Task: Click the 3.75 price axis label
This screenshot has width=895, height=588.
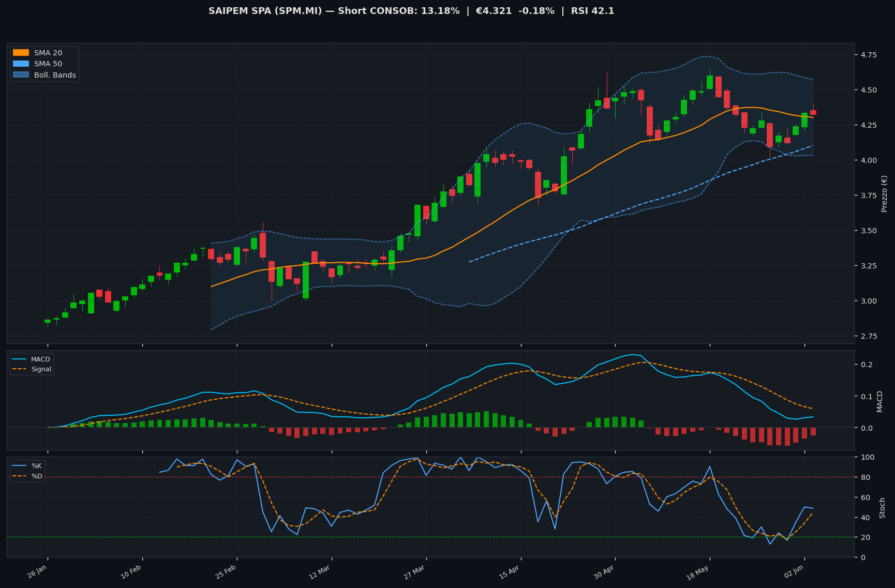Action: pyautogui.click(x=869, y=195)
